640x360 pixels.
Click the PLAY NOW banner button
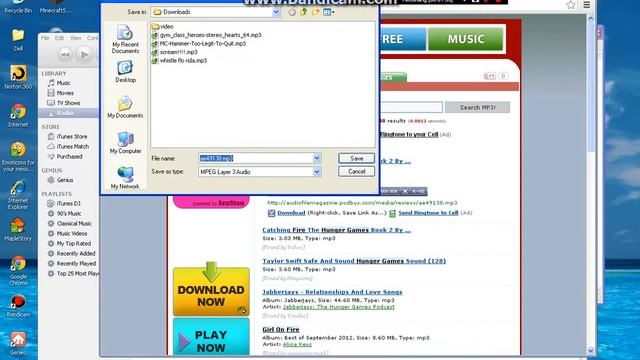(x=211, y=337)
